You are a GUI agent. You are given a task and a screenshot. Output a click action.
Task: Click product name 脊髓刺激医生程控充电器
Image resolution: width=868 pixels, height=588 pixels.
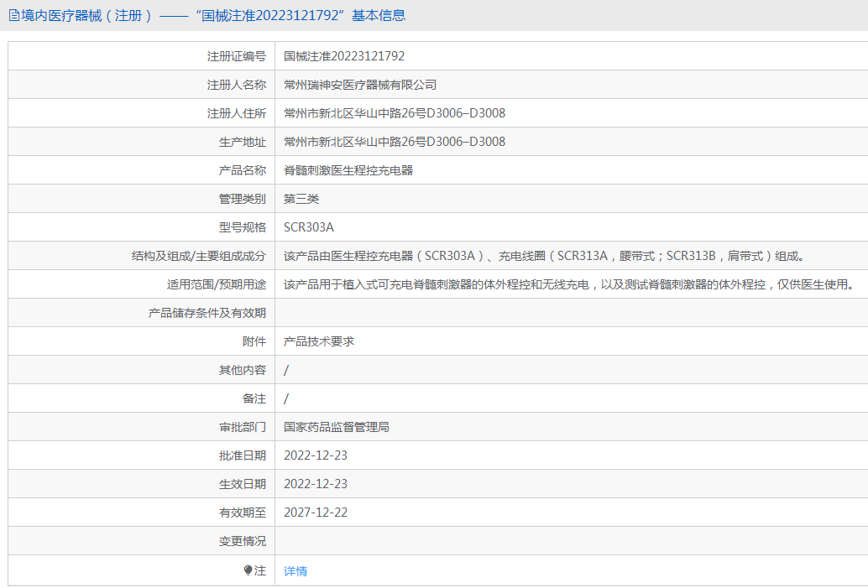pyautogui.click(x=348, y=170)
